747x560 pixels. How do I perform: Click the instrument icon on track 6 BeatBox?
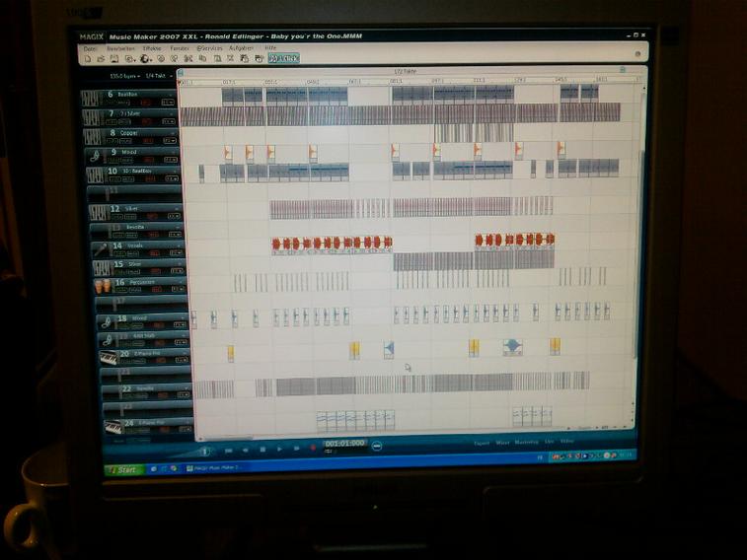pos(91,98)
